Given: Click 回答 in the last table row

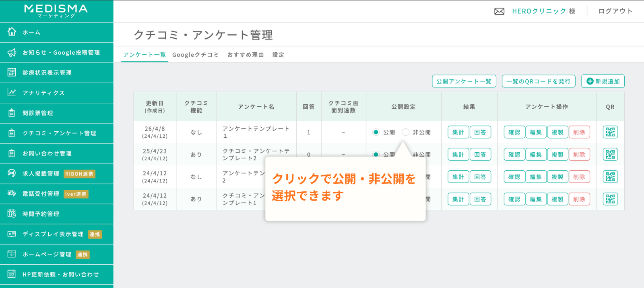Looking at the screenshot, I should click(x=480, y=199).
